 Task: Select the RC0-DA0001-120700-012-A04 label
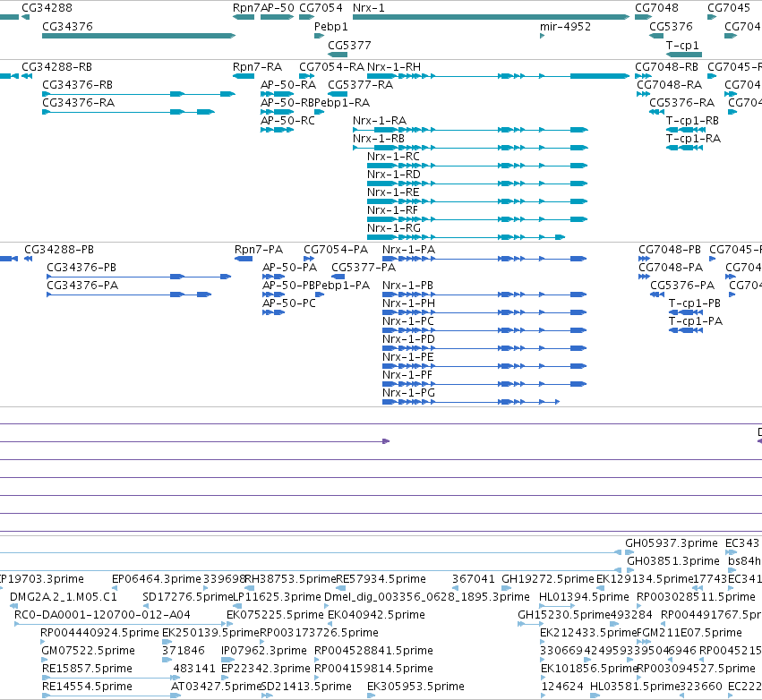[x=102, y=615]
